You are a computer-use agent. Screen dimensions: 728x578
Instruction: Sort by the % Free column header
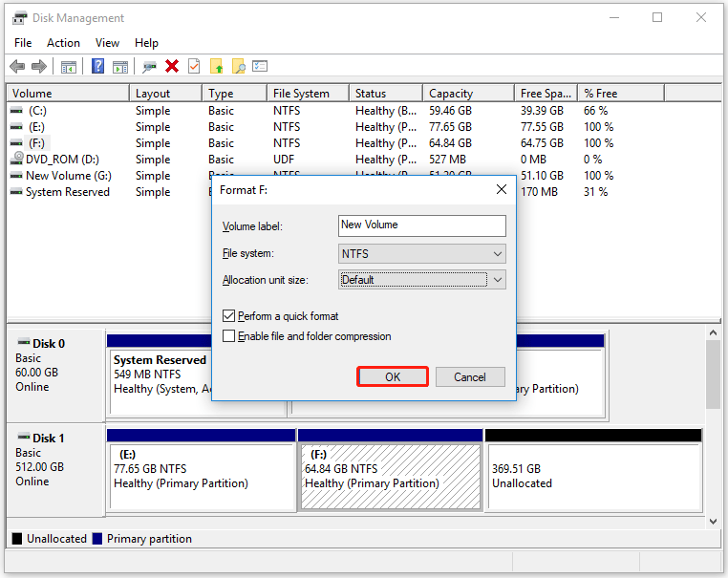[621, 94]
